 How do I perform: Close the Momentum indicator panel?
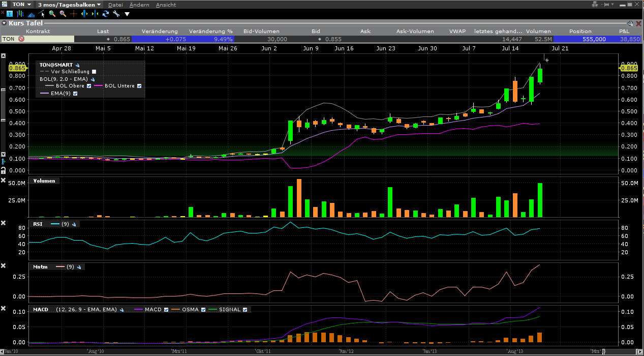[4, 266]
